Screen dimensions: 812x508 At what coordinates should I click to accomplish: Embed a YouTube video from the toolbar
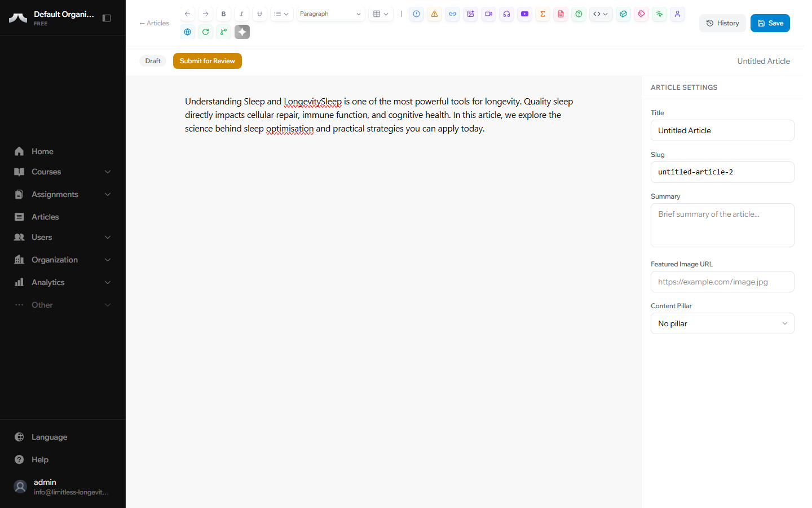coord(524,14)
